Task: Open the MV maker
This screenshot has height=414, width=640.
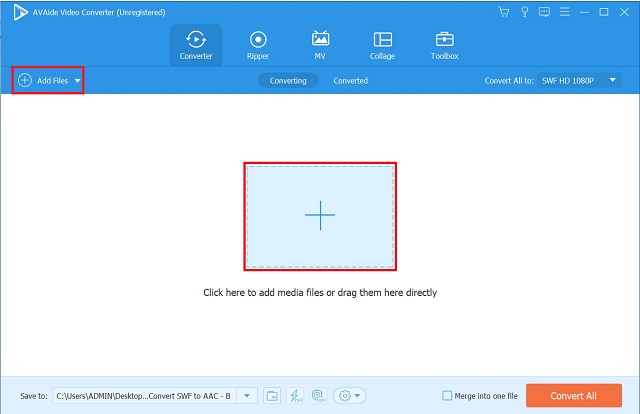Action: [x=320, y=44]
